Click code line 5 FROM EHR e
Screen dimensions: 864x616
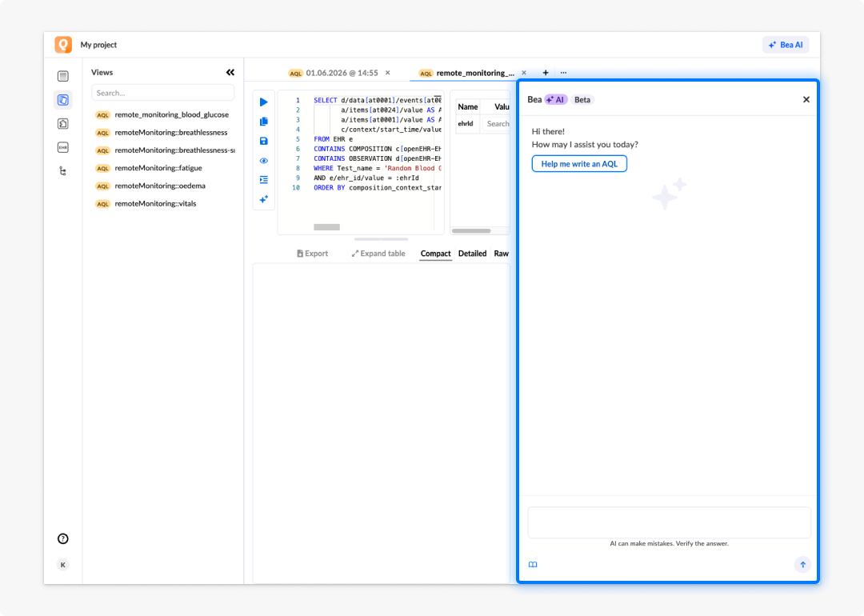click(x=334, y=139)
